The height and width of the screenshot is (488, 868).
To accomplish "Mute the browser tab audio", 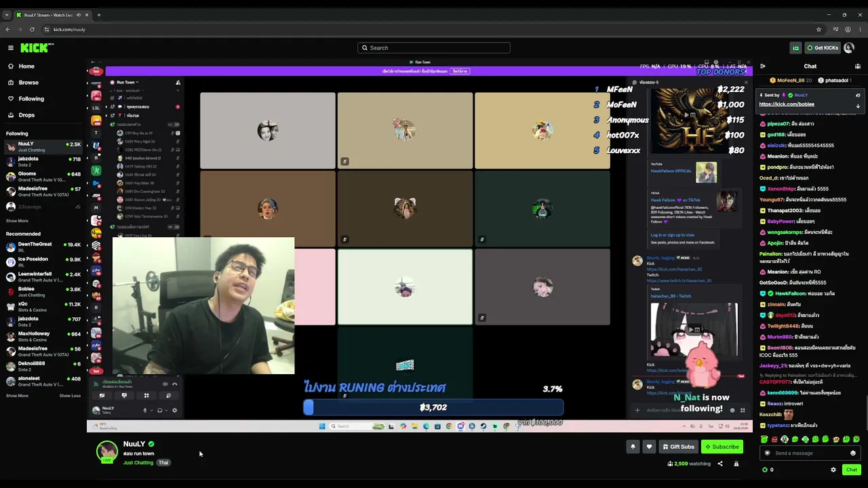I will (x=79, y=15).
